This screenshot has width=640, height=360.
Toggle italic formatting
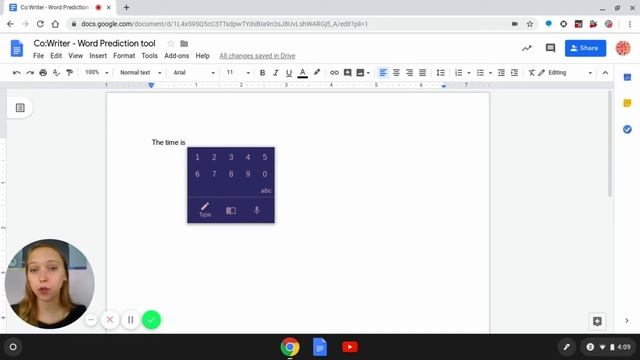(276, 73)
